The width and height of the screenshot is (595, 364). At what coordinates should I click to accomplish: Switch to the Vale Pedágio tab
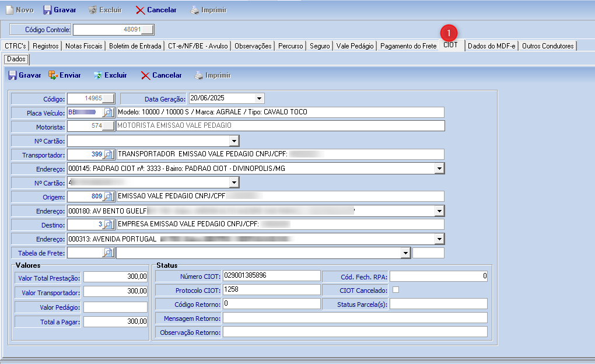click(355, 46)
